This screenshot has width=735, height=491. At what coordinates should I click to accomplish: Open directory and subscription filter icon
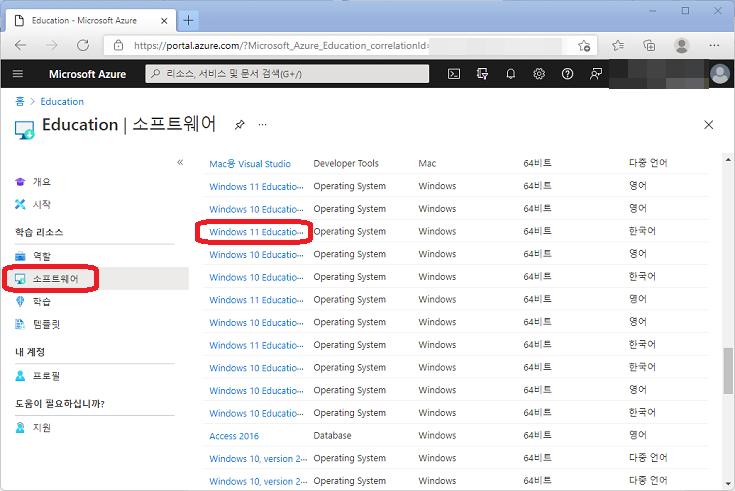[x=482, y=74]
